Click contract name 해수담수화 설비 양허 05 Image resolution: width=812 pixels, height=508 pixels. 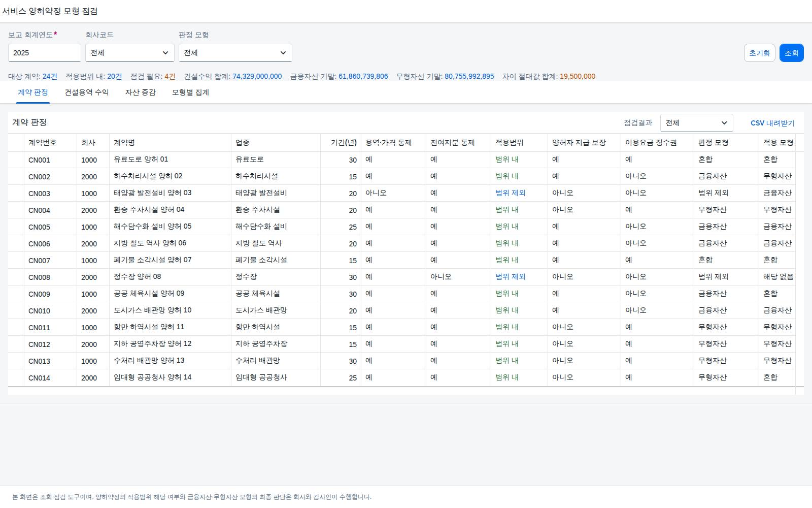[x=152, y=227]
